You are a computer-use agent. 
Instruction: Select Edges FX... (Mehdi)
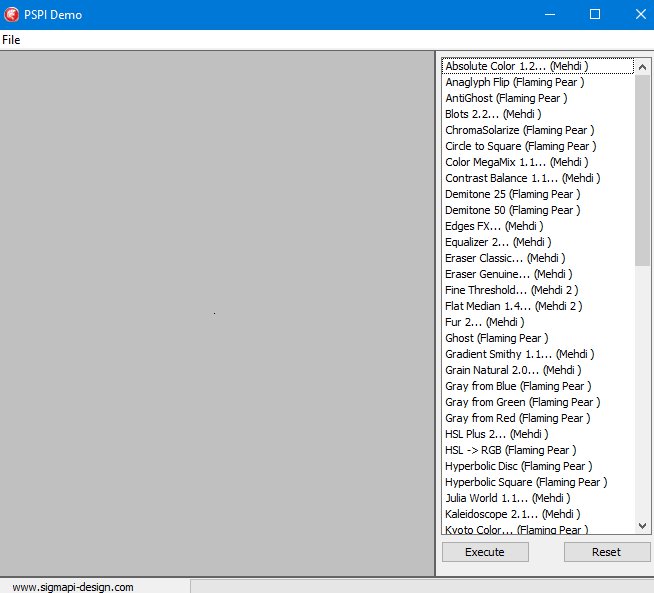click(538, 226)
